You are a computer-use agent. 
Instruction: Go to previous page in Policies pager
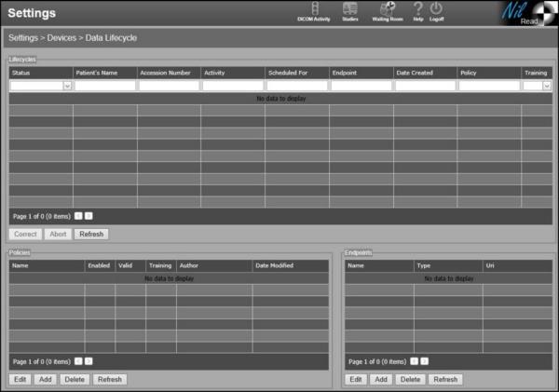tap(78, 361)
